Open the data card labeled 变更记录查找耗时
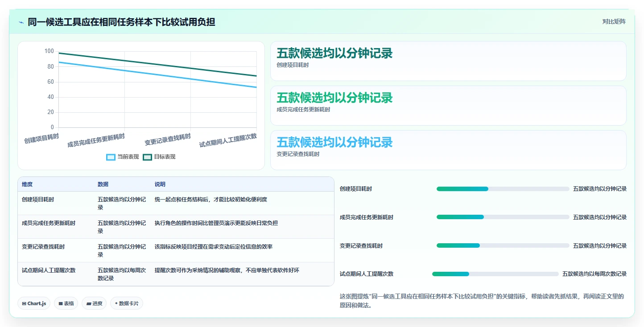Screen dimensions: 644x327 (448, 150)
